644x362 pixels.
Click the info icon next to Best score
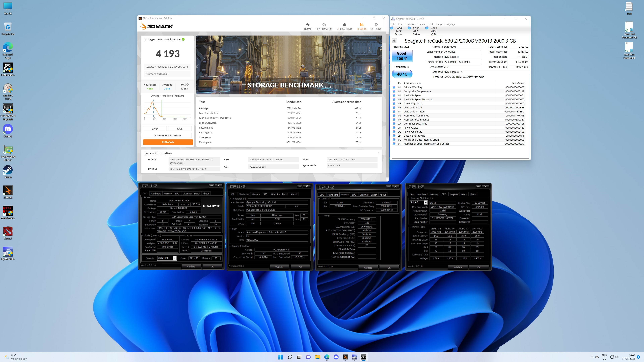coord(187,84)
